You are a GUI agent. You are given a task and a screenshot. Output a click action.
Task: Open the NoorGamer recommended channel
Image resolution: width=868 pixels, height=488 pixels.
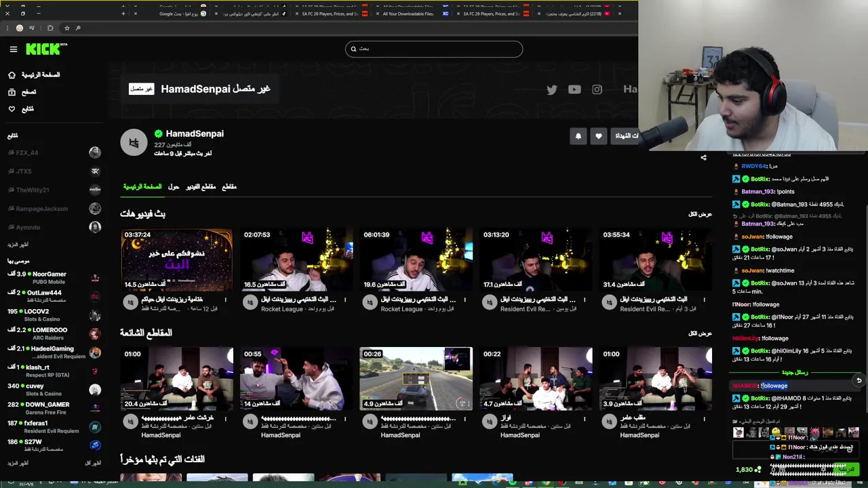(x=54, y=277)
